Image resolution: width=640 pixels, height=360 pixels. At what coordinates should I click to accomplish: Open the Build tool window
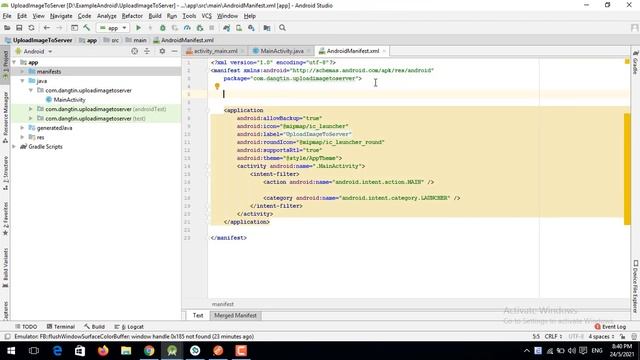pos(95,327)
